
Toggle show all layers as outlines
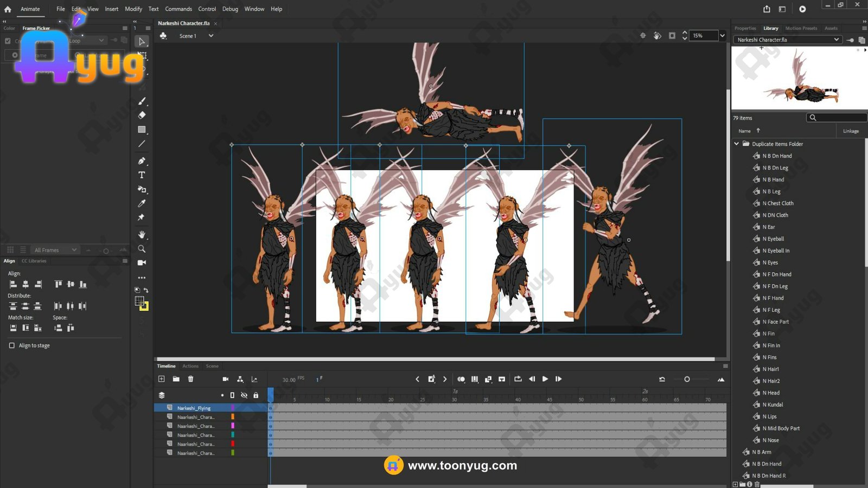tap(232, 395)
